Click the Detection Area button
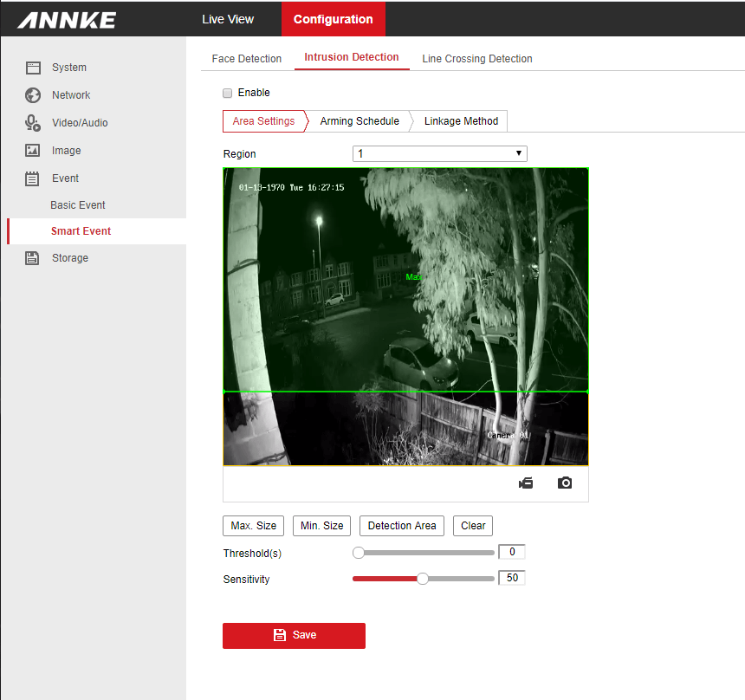Image resolution: width=745 pixels, height=700 pixels. (402, 526)
